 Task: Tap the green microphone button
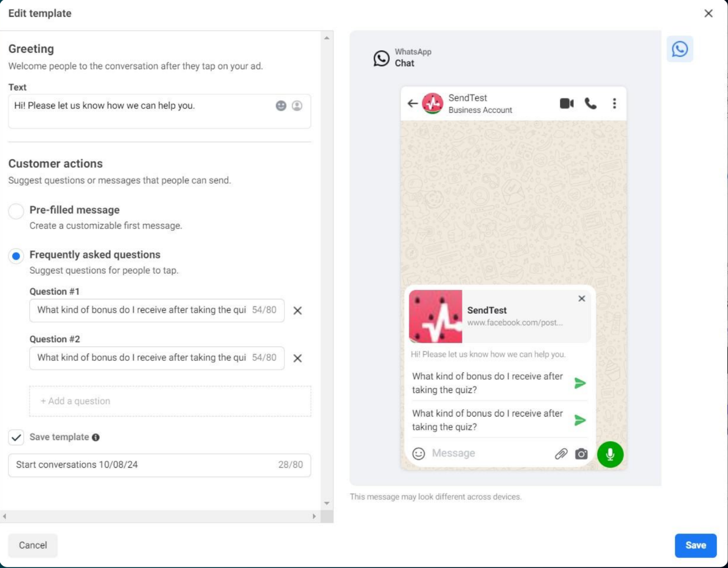(610, 454)
